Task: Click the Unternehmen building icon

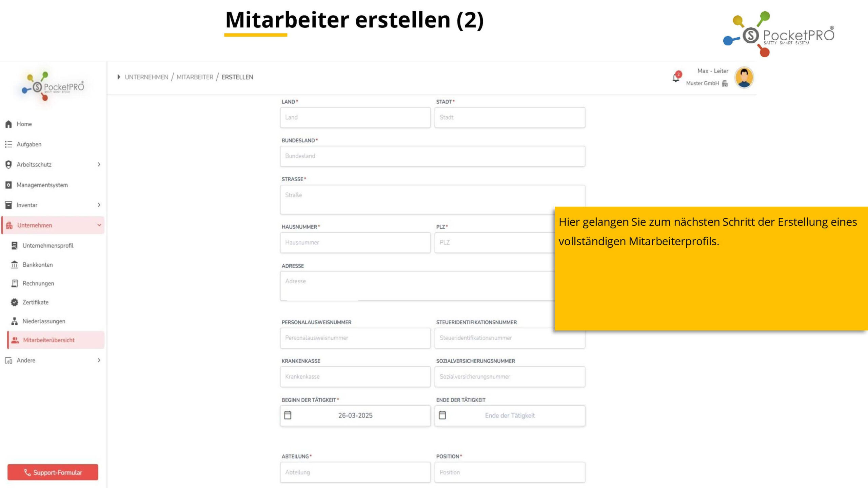Action: [x=9, y=225]
